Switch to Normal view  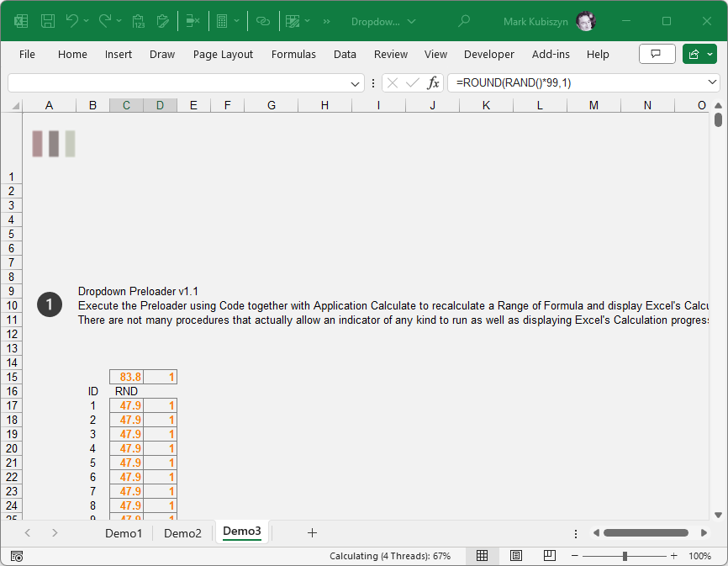[x=482, y=556]
